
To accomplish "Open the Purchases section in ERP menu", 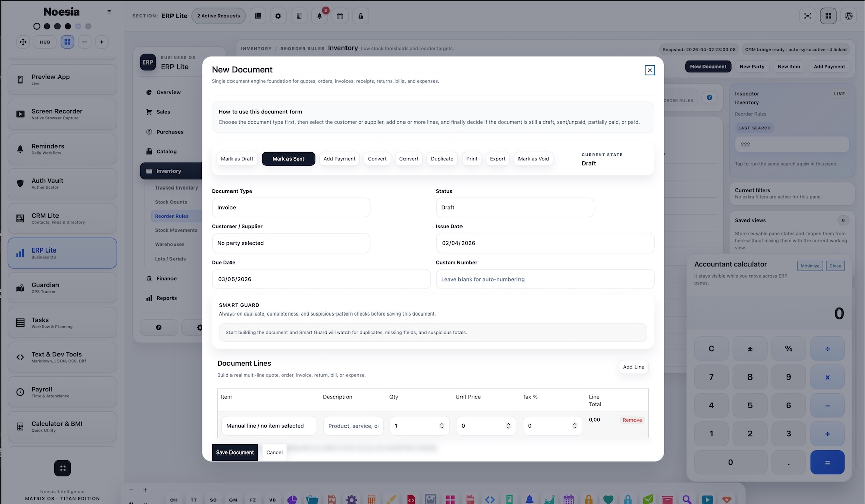I will [170, 132].
